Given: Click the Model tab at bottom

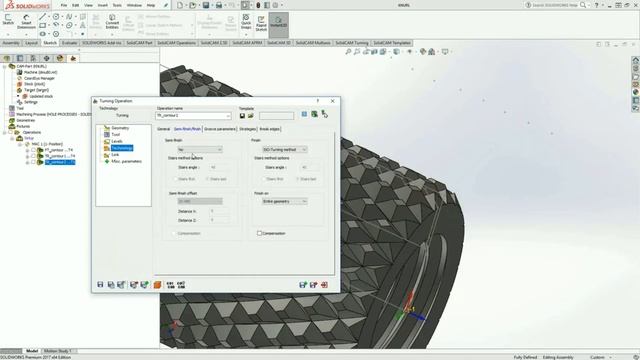Looking at the screenshot, I should [x=32, y=351].
